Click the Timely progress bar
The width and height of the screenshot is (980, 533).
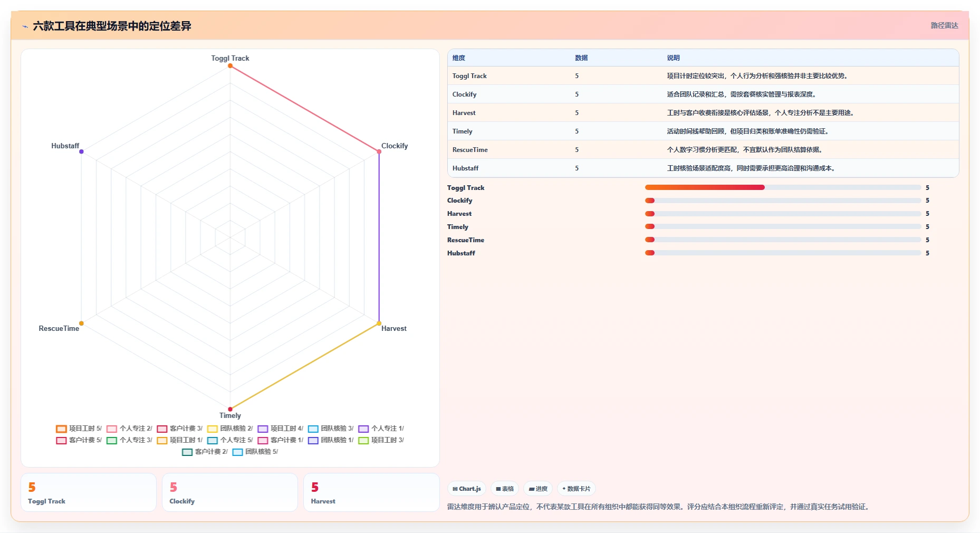click(x=783, y=226)
